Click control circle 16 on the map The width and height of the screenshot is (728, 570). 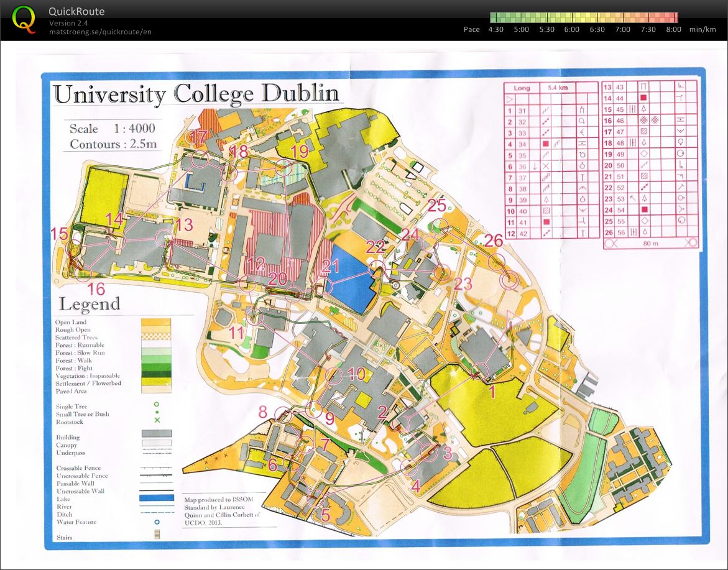83,274
